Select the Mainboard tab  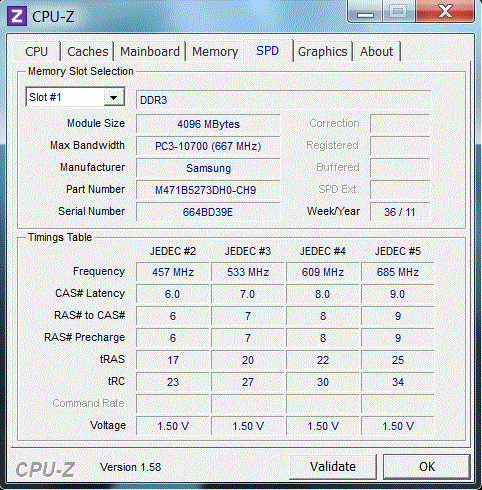point(150,51)
